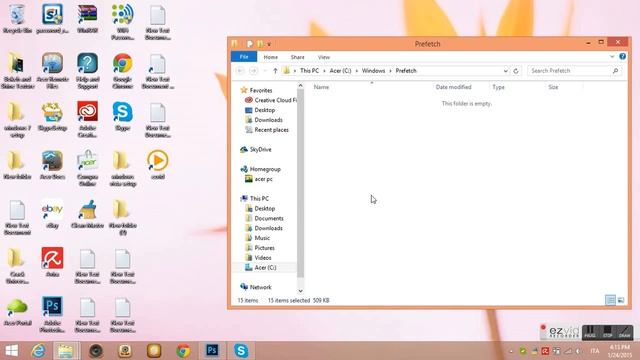Open the Help and Support shortcut
Viewport: 640px width, 360px height.
coord(87,71)
